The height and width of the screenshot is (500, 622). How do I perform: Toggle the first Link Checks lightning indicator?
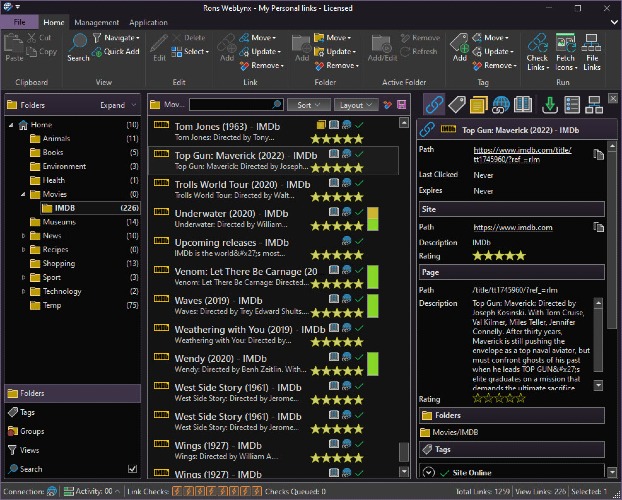pos(177,491)
